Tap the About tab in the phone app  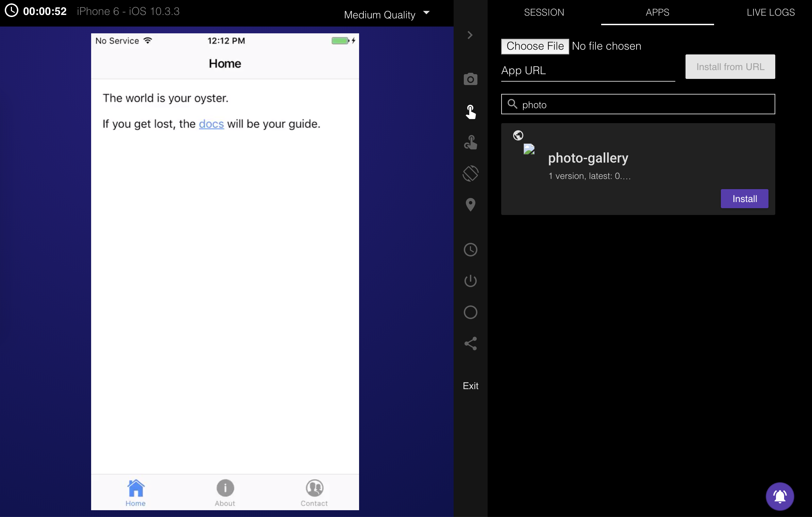[225, 493]
